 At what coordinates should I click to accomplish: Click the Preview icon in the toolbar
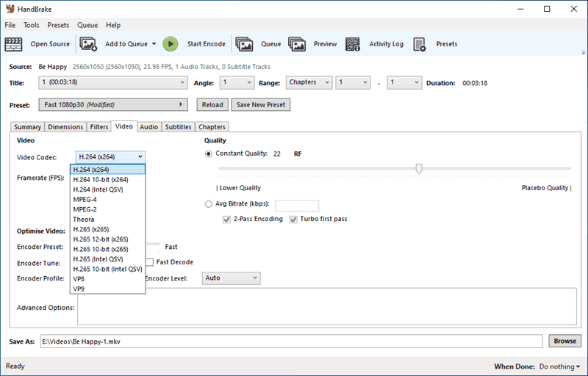click(297, 44)
